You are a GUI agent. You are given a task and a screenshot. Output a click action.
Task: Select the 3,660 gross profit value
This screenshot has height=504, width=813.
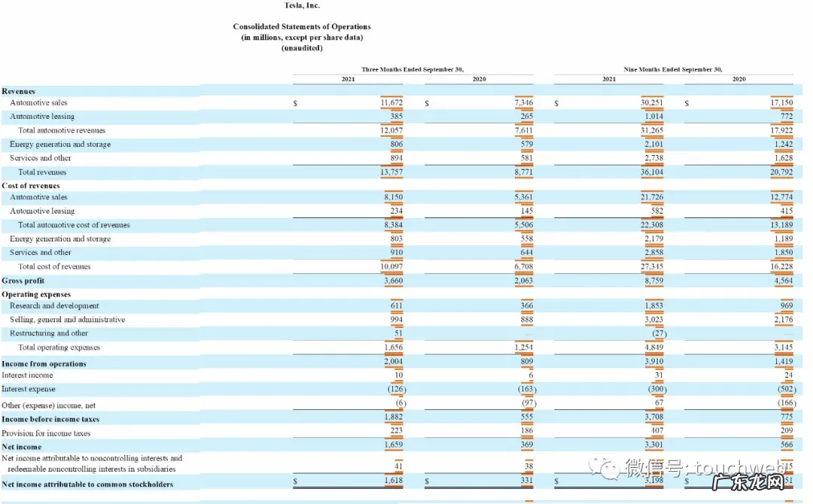point(393,281)
